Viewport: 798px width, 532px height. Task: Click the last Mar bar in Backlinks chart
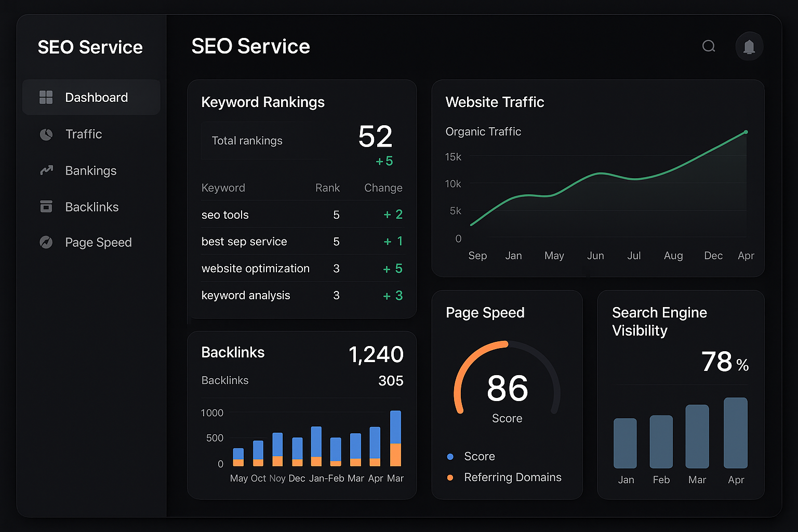click(x=395, y=438)
